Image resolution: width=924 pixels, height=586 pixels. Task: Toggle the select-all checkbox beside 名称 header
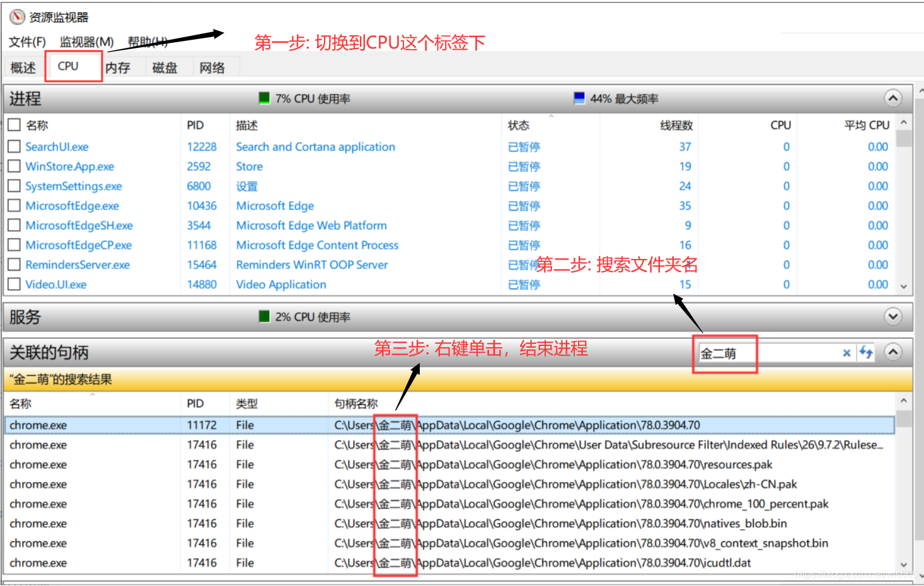(x=14, y=125)
